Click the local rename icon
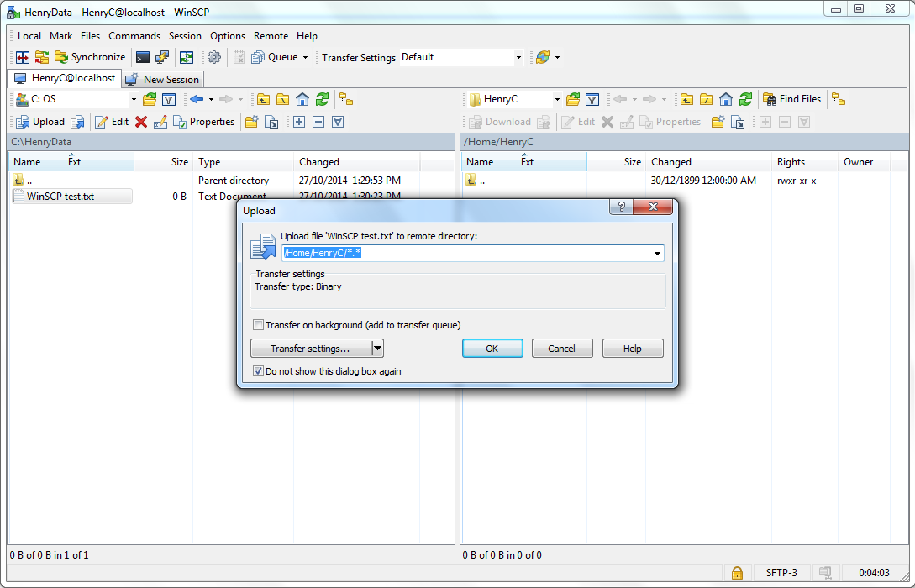915x588 pixels. 160,122
